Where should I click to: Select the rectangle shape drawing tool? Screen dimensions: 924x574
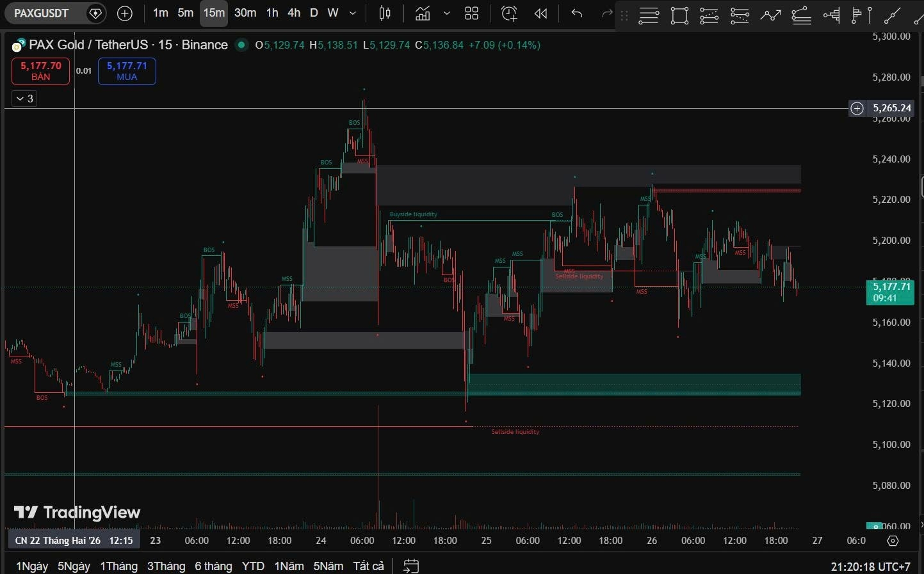(679, 16)
